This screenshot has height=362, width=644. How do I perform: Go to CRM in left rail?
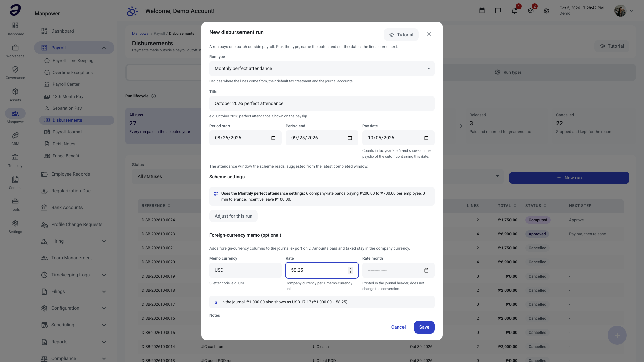15,139
